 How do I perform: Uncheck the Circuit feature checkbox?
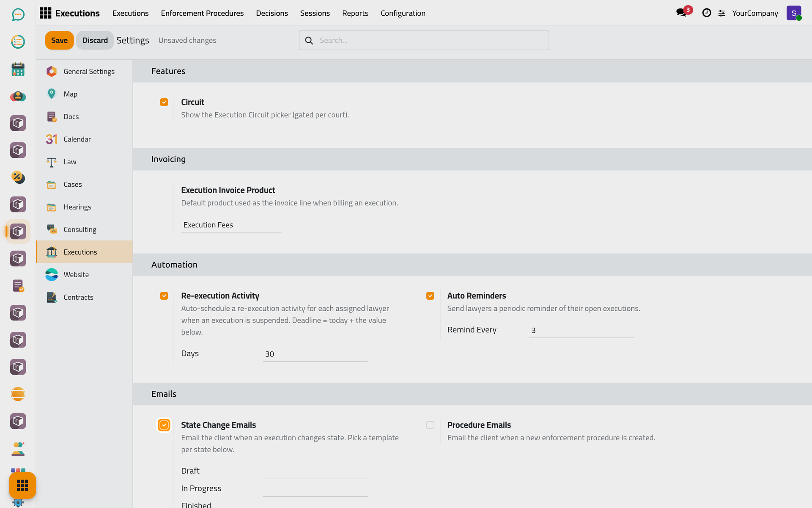pyautogui.click(x=164, y=102)
